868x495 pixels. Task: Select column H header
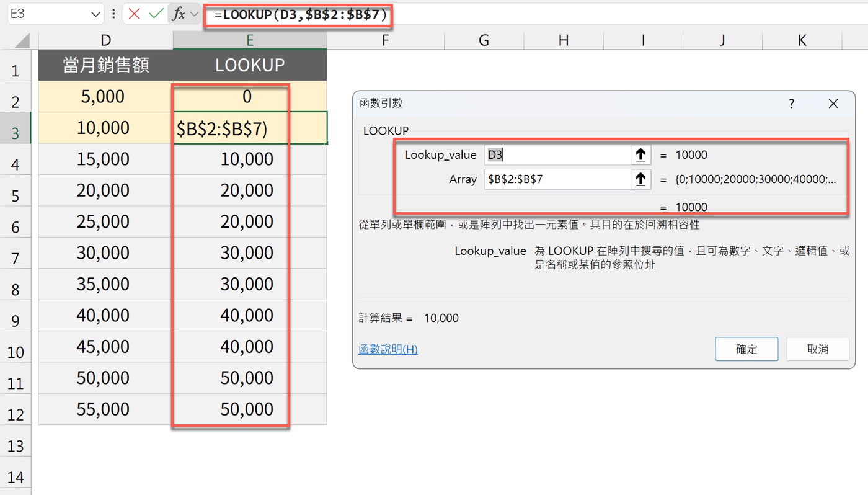[x=564, y=41]
